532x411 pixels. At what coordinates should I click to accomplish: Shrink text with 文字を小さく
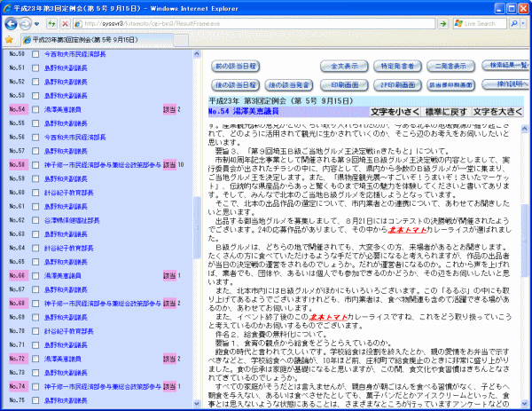pos(395,112)
